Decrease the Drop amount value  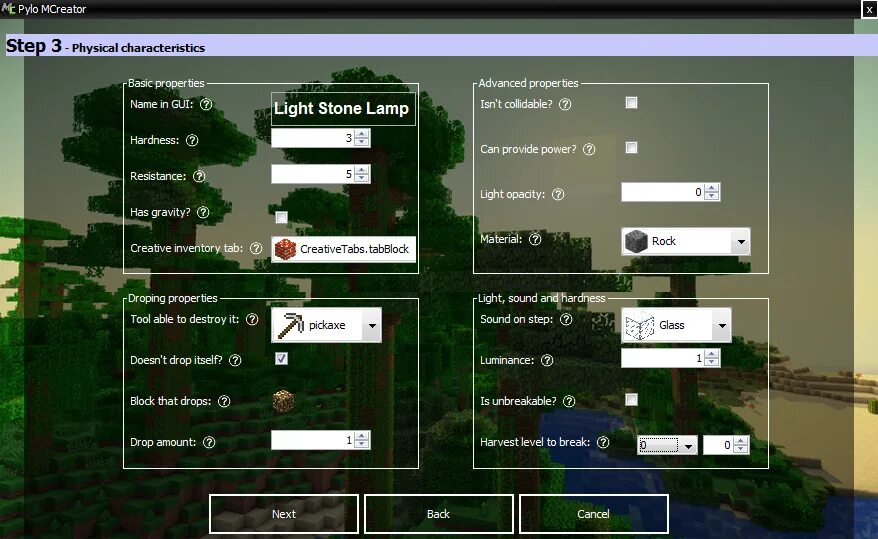tap(362, 444)
